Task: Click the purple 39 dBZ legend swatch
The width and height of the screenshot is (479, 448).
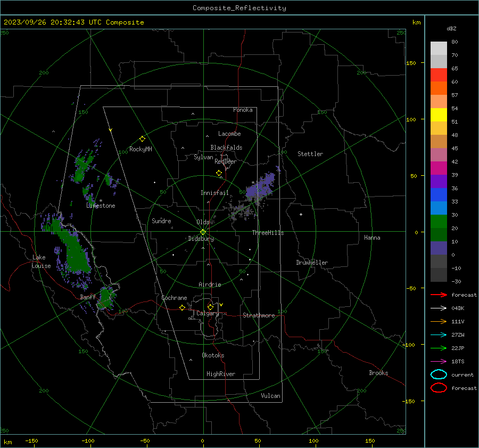Action: (439, 181)
